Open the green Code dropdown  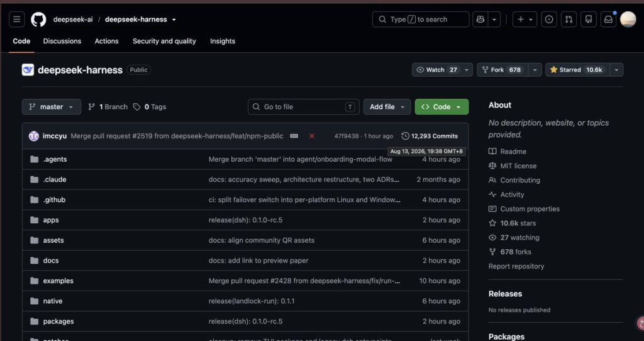pos(441,107)
